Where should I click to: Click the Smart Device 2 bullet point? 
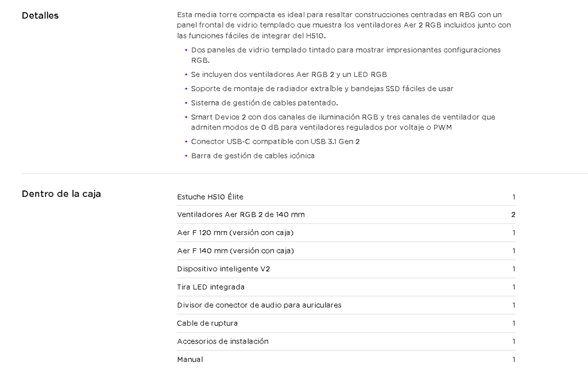pos(343,122)
